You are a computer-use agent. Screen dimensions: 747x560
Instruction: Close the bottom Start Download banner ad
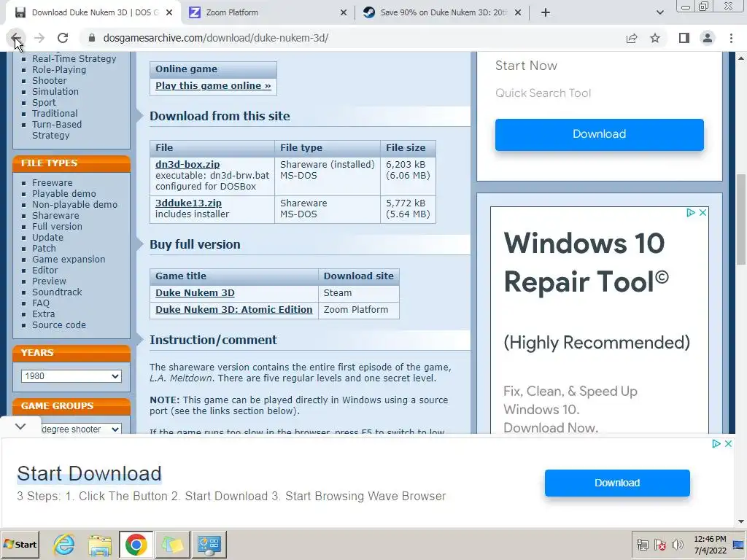729,444
